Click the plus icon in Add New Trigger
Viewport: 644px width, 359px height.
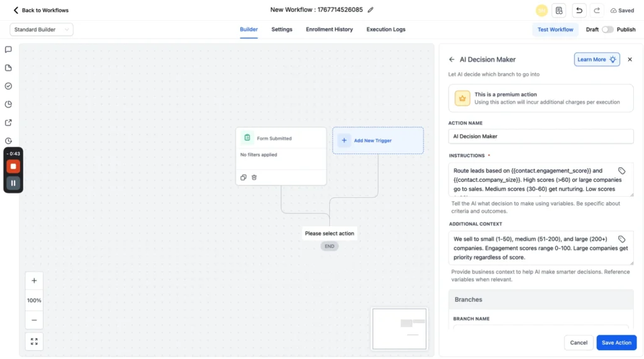pyautogui.click(x=344, y=140)
